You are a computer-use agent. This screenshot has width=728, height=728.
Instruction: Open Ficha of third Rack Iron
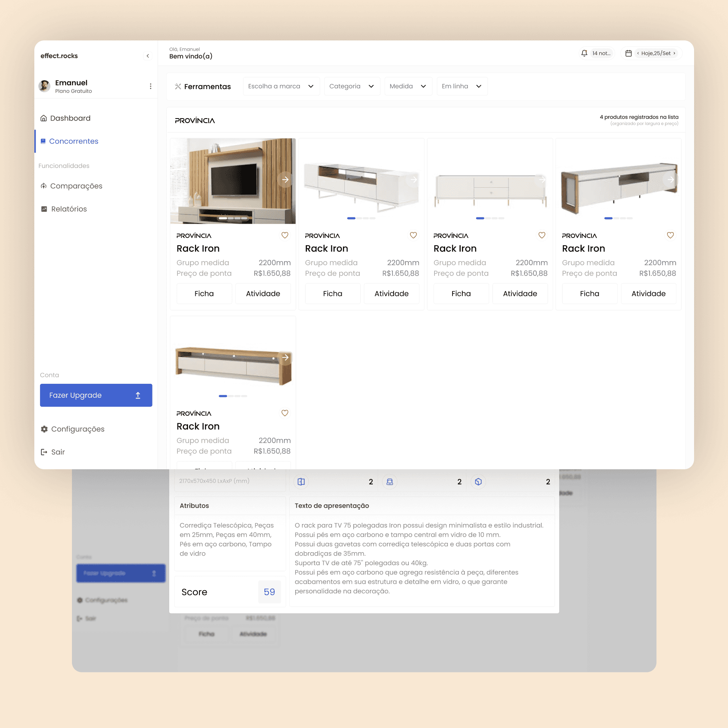point(461,293)
